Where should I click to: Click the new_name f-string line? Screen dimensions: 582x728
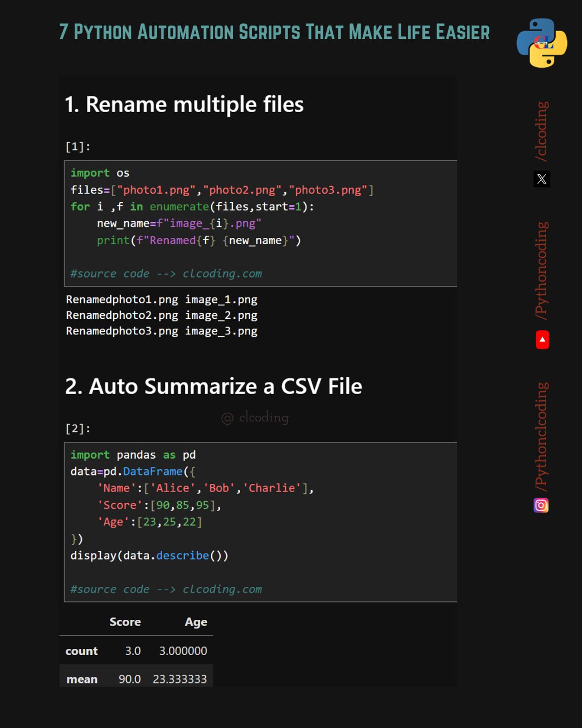(179, 224)
